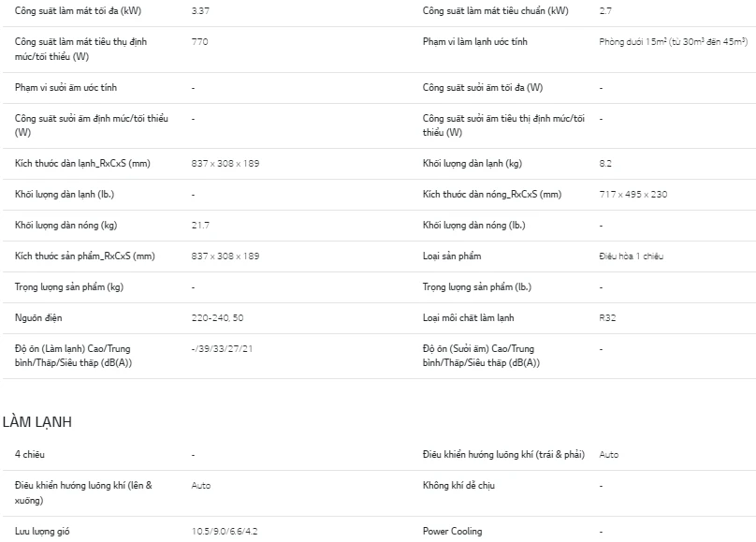756x542 pixels.
Task: Click the cooling noise value -/39/33/27/21
Action: (222, 349)
